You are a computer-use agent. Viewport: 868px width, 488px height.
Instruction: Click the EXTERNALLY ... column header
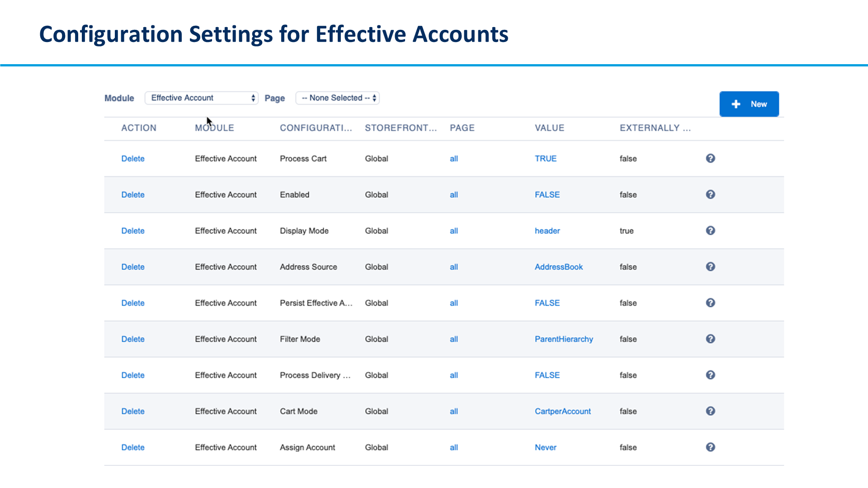(x=655, y=128)
